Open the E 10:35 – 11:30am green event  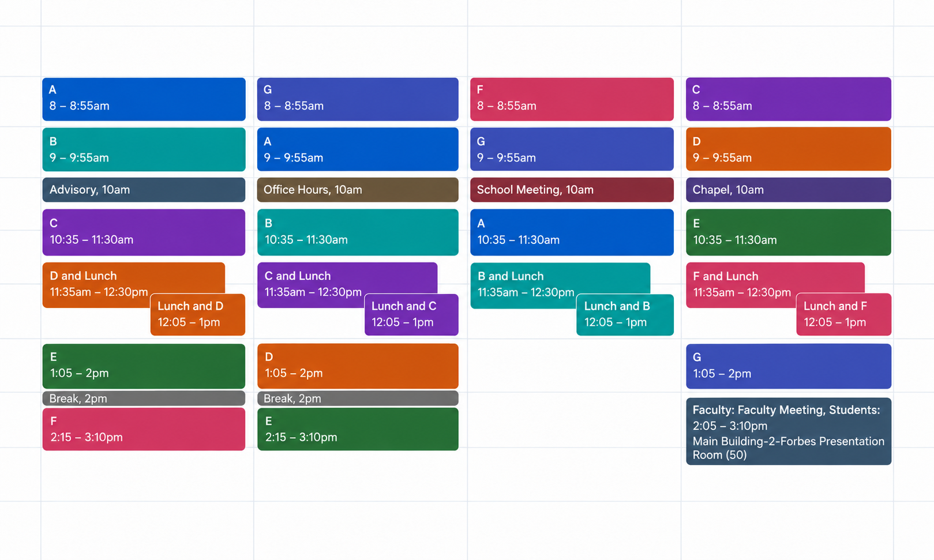pyautogui.click(x=789, y=232)
